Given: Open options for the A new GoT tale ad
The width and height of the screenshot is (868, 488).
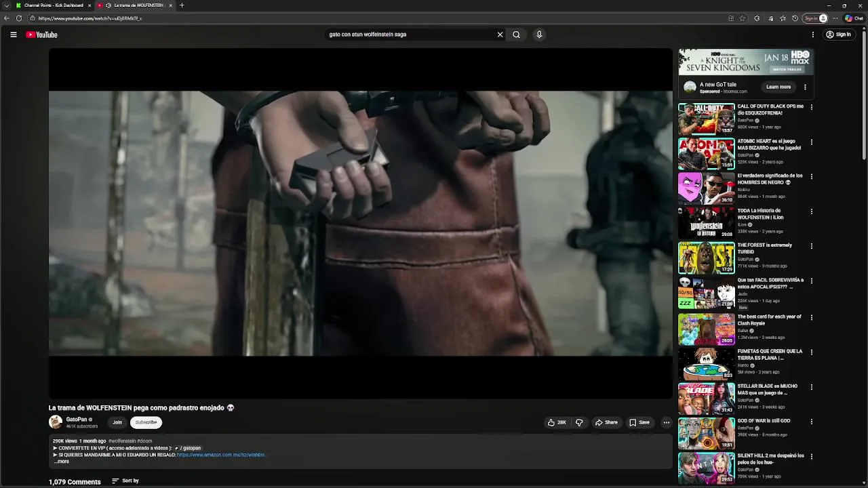Looking at the screenshot, I should [x=805, y=87].
